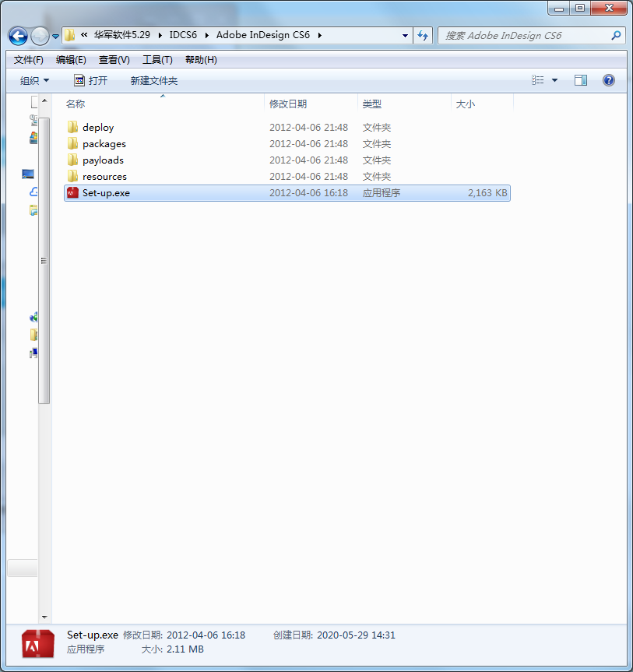
Task: Click the 2,163 KB size cell
Action: 487,193
